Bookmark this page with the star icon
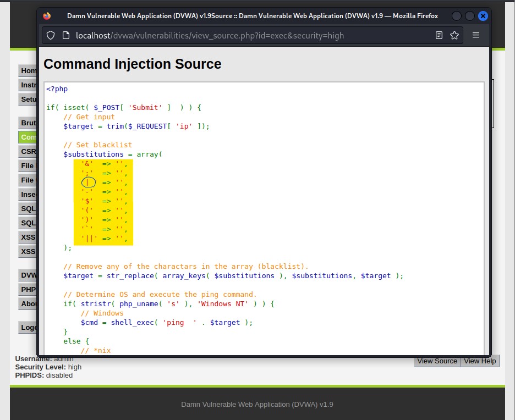Image resolution: width=515 pixels, height=420 pixels. (x=454, y=35)
